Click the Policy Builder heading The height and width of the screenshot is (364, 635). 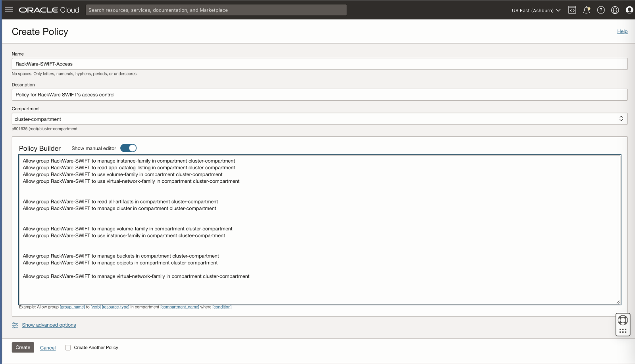click(40, 148)
